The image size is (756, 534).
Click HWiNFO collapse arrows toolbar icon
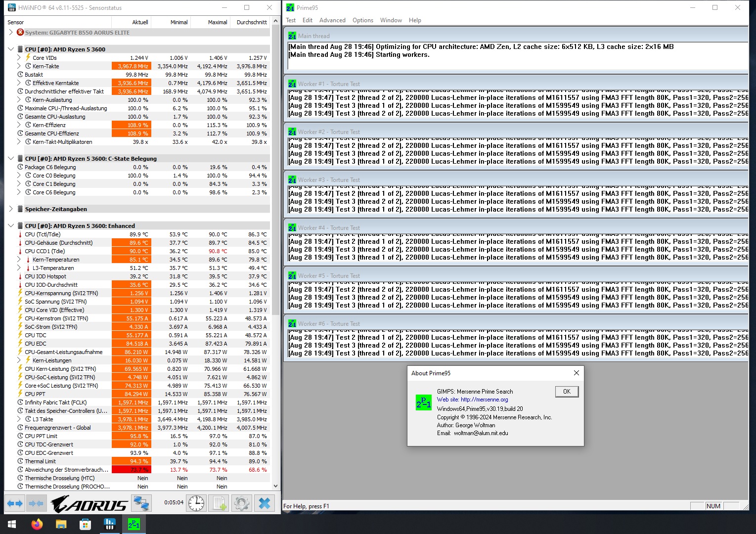36,504
